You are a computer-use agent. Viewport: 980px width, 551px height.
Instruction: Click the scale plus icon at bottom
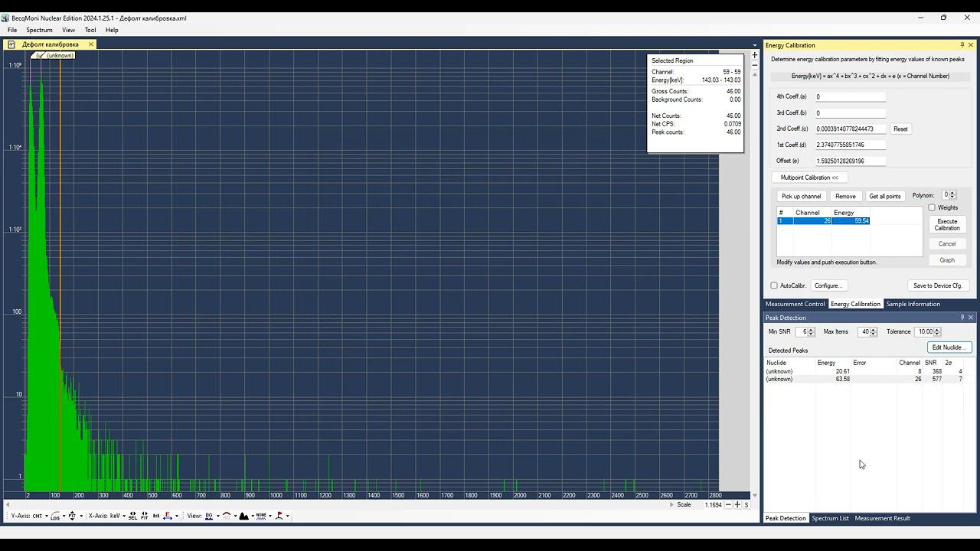(x=737, y=504)
